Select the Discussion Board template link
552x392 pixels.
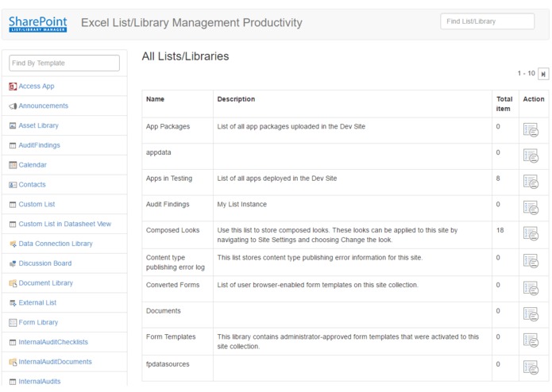point(45,263)
